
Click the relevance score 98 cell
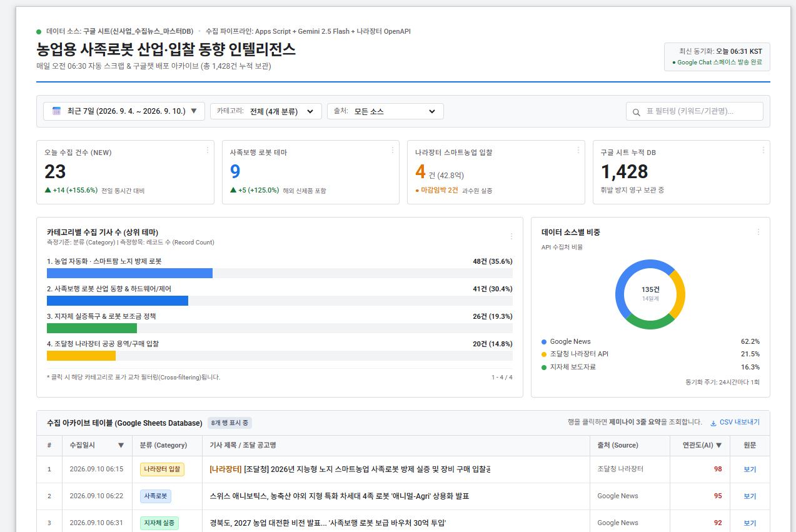[718, 469]
